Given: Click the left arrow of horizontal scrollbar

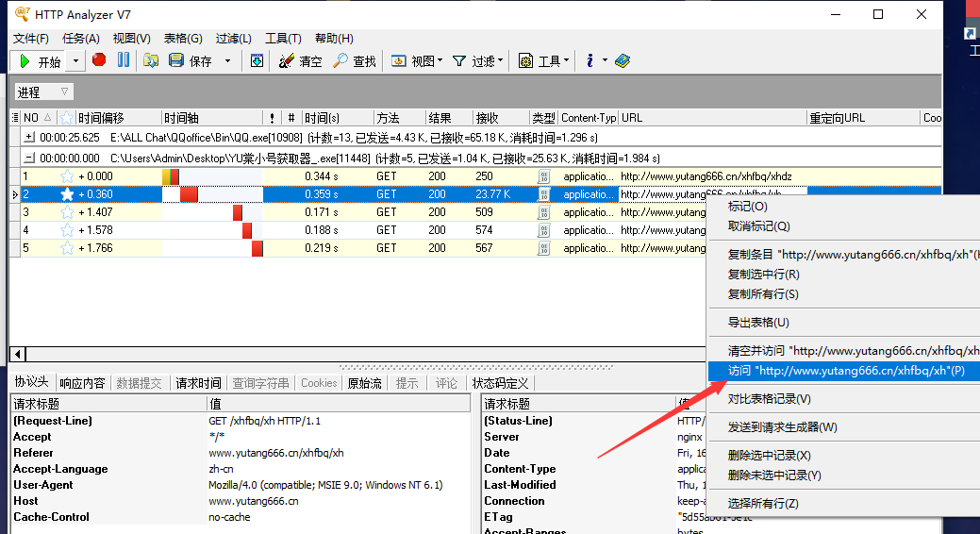Looking at the screenshot, I should (x=18, y=355).
